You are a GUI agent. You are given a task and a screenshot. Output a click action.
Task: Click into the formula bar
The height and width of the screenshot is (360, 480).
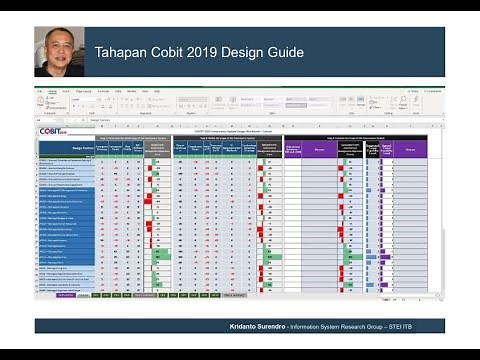[x=265, y=120]
